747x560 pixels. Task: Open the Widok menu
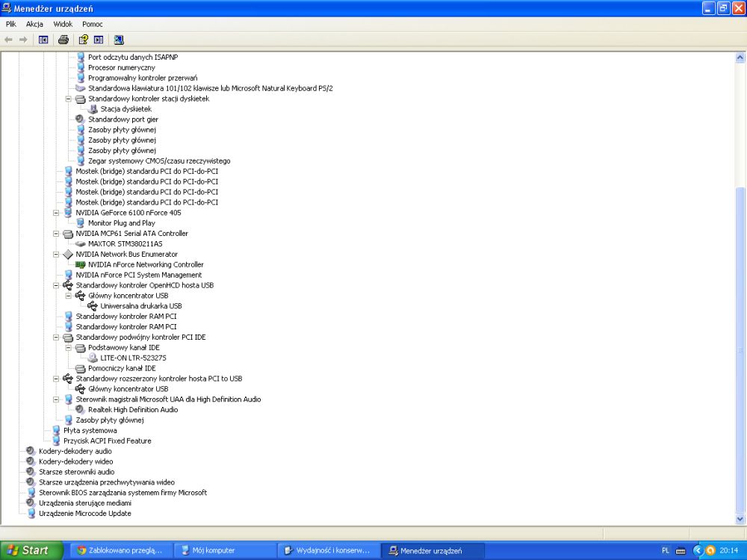coord(63,24)
